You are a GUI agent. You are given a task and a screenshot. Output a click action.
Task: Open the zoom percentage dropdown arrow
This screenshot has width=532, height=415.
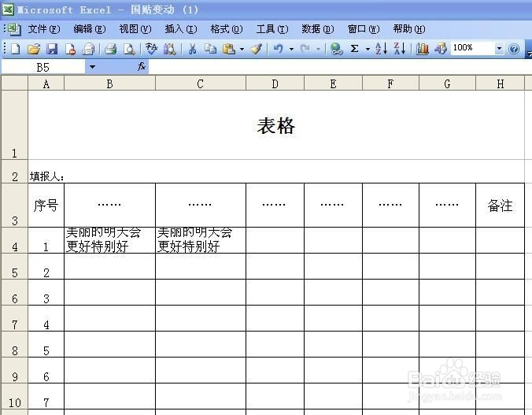pyautogui.click(x=499, y=49)
